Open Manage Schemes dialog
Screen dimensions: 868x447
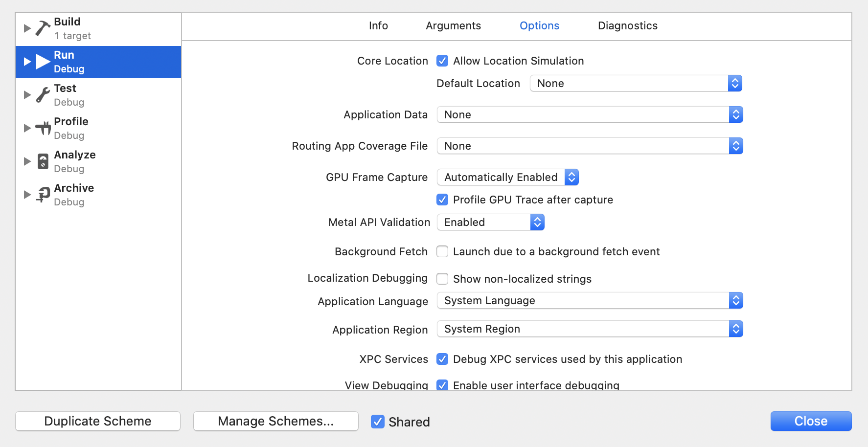coord(275,421)
